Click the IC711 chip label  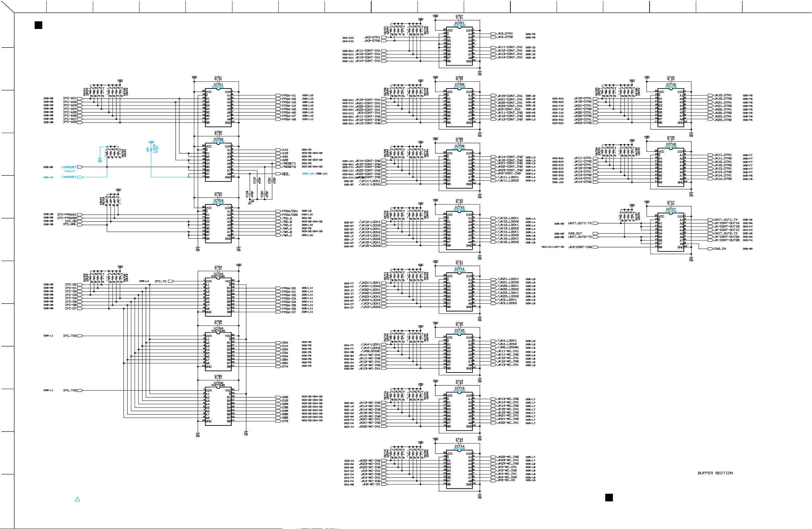(x=459, y=268)
